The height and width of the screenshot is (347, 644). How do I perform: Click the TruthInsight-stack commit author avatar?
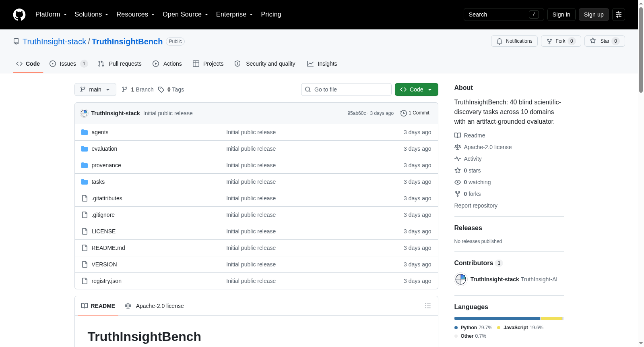click(84, 113)
